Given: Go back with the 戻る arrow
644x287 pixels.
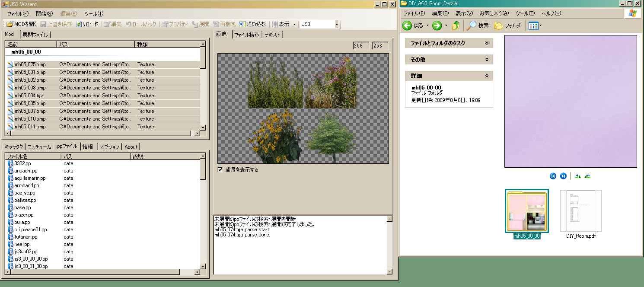Looking at the screenshot, I should click(413, 26).
